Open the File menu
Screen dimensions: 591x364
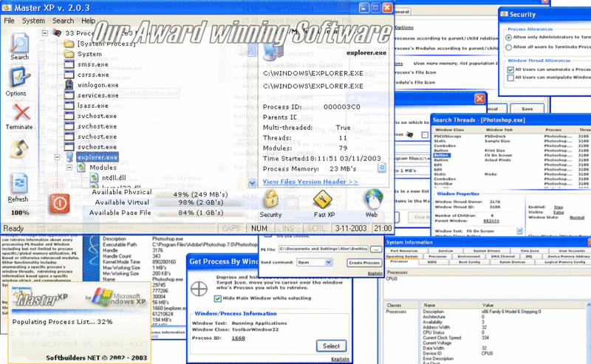tap(9, 21)
